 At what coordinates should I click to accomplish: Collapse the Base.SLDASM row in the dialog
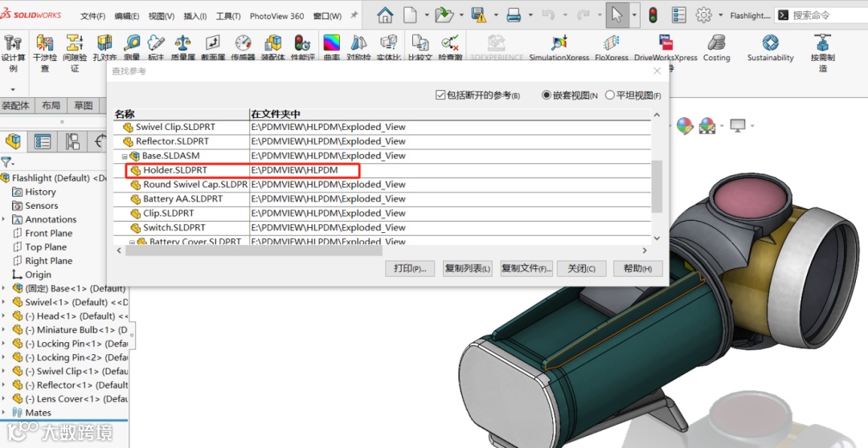tap(125, 156)
